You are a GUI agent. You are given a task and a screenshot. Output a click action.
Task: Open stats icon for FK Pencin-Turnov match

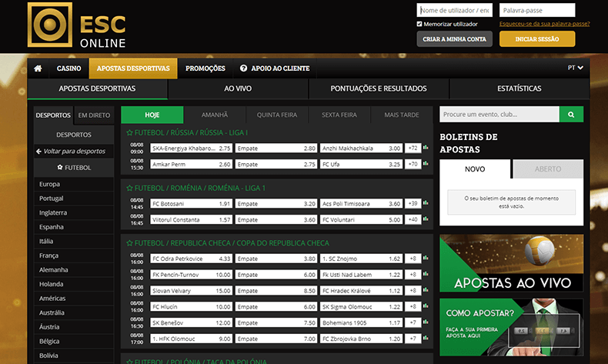(426, 274)
